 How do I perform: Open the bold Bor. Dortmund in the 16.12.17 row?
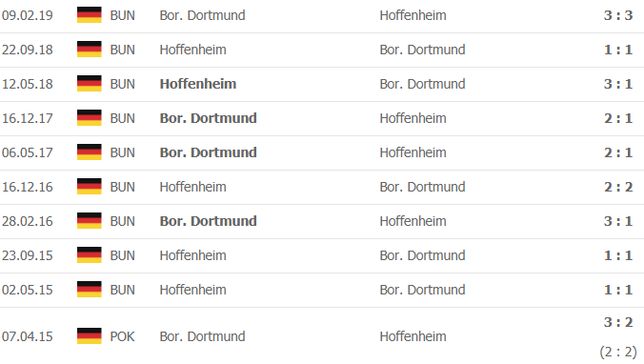tap(209, 118)
